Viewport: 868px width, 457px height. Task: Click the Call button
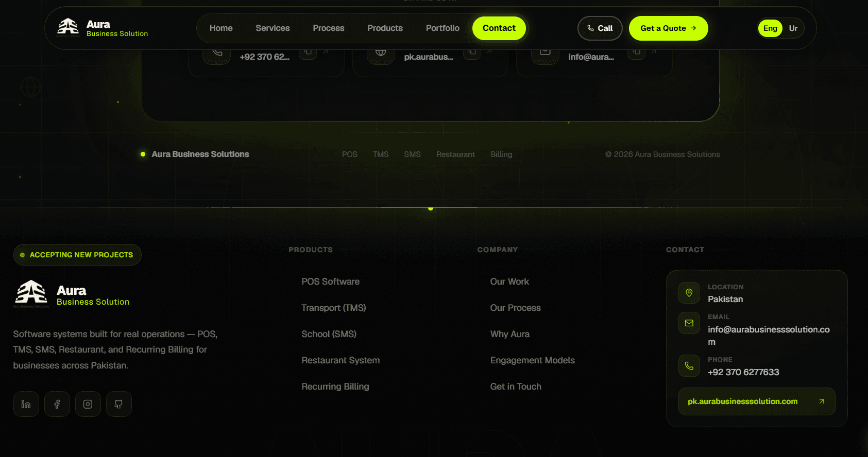(x=600, y=28)
